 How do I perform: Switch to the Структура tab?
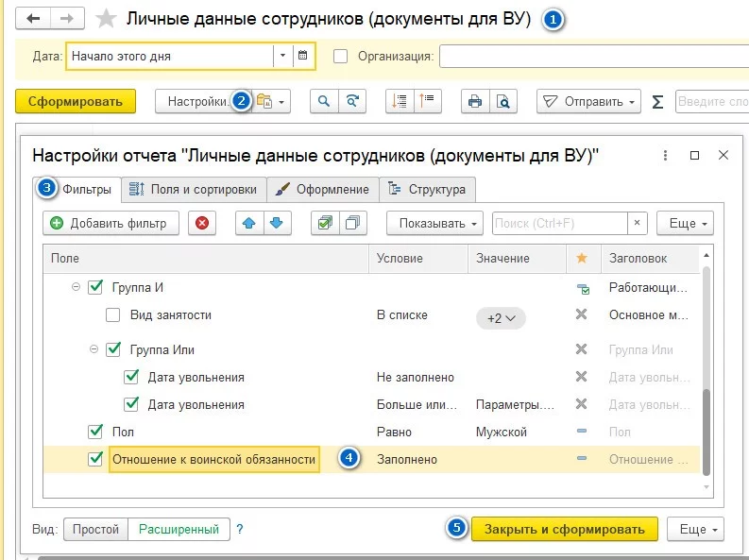[x=428, y=189]
